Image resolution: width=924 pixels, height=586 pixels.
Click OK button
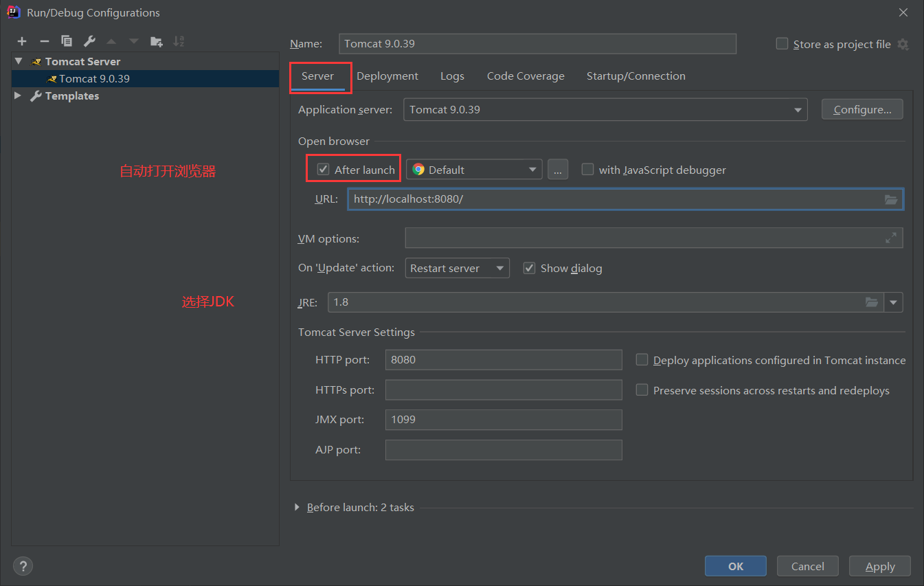point(735,566)
